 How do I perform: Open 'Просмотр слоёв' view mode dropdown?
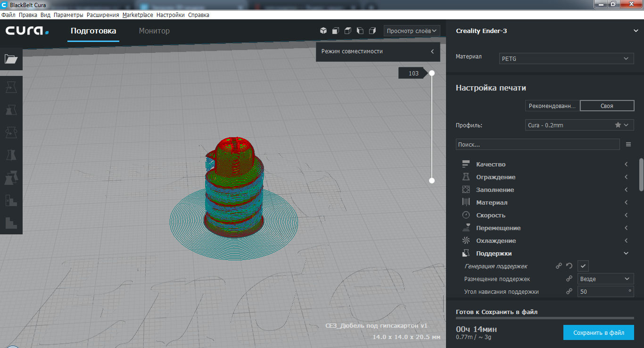pyautogui.click(x=412, y=31)
